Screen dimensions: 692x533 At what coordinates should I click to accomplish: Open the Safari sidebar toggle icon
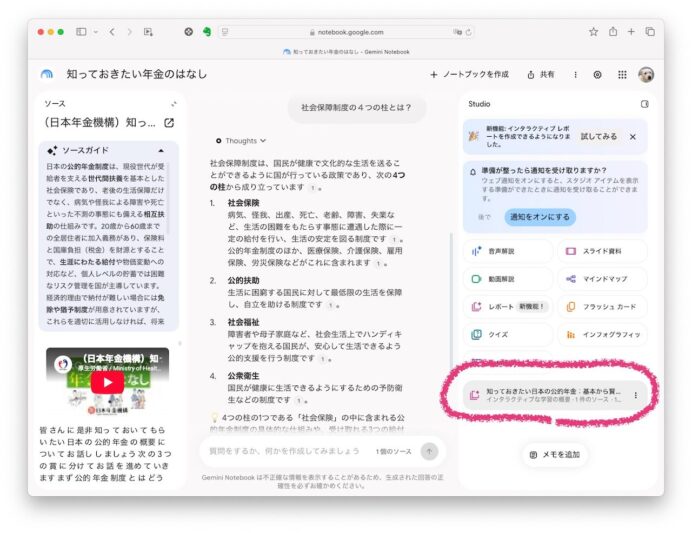(x=81, y=32)
